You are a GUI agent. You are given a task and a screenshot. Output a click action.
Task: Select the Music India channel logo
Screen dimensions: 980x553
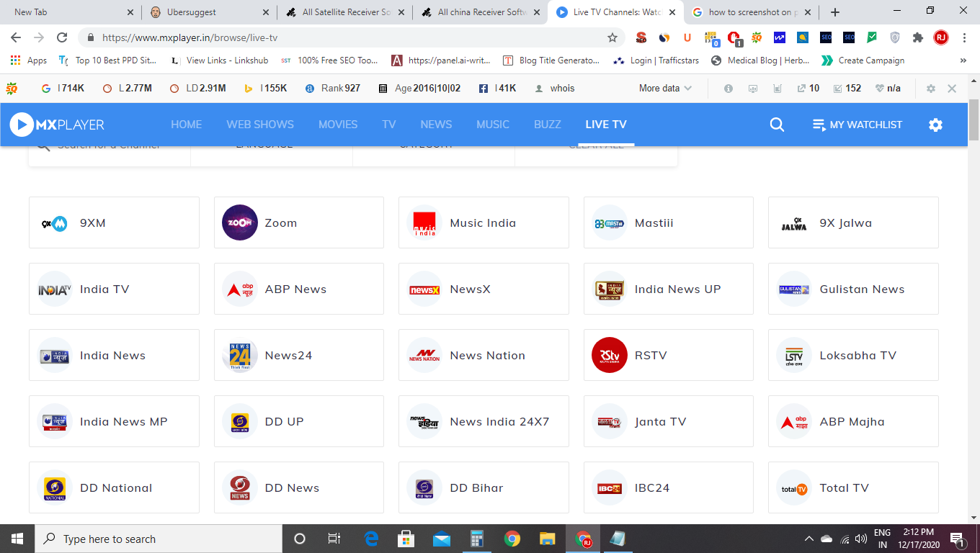tap(424, 222)
